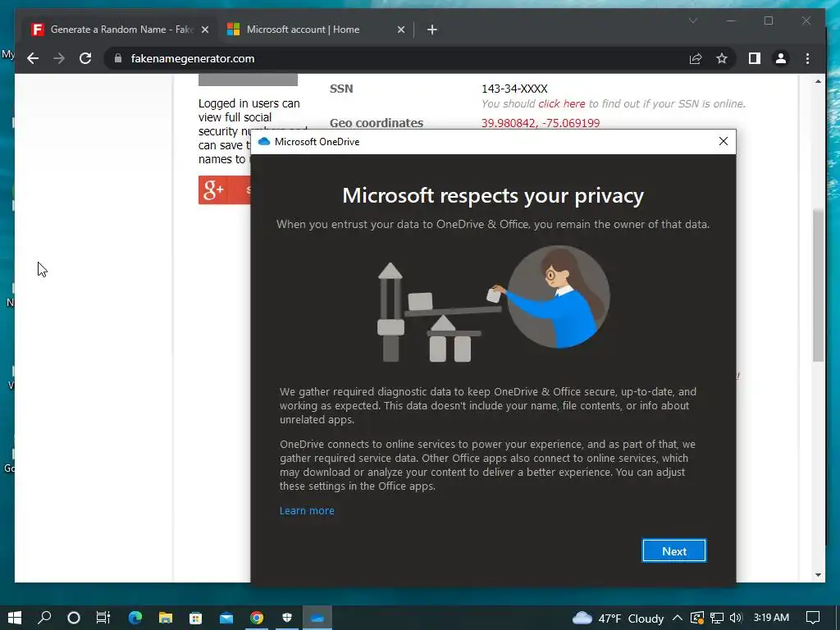Image resolution: width=840 pixels, height=630 pixels.
Task: Go back in the Chrome browser
Action: click(x=33, y=58)
